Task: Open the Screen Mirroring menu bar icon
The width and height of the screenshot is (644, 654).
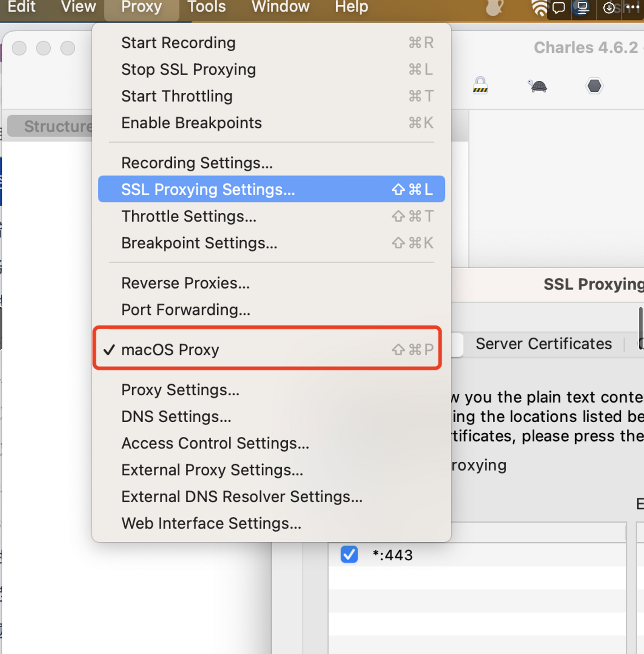Action: coord(583,8)
